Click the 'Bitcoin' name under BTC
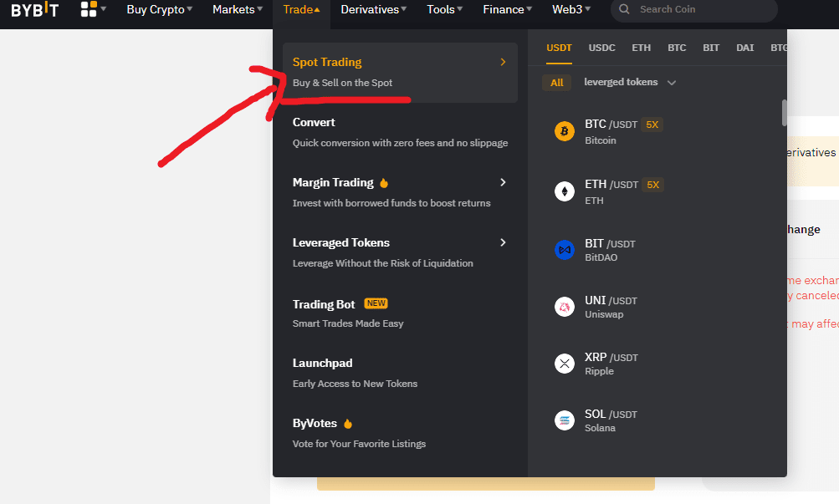 (x=601, y=140)
